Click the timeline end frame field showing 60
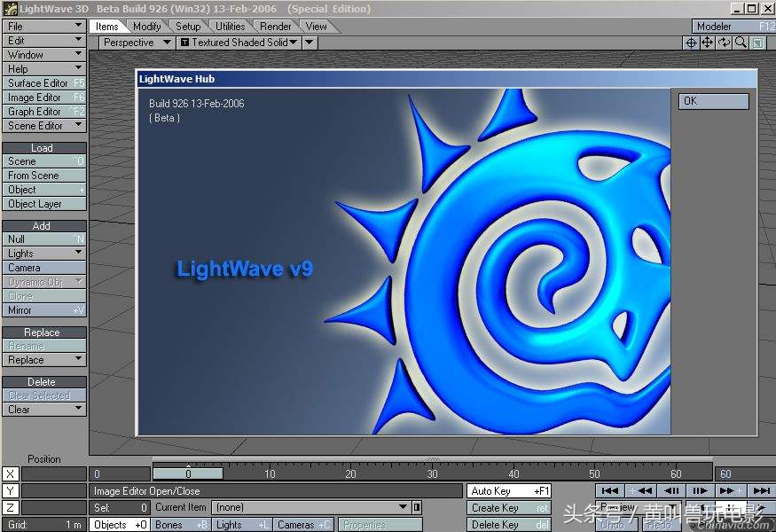The width and height of the screenshot is (776, 532). click(x=745, y=474)
